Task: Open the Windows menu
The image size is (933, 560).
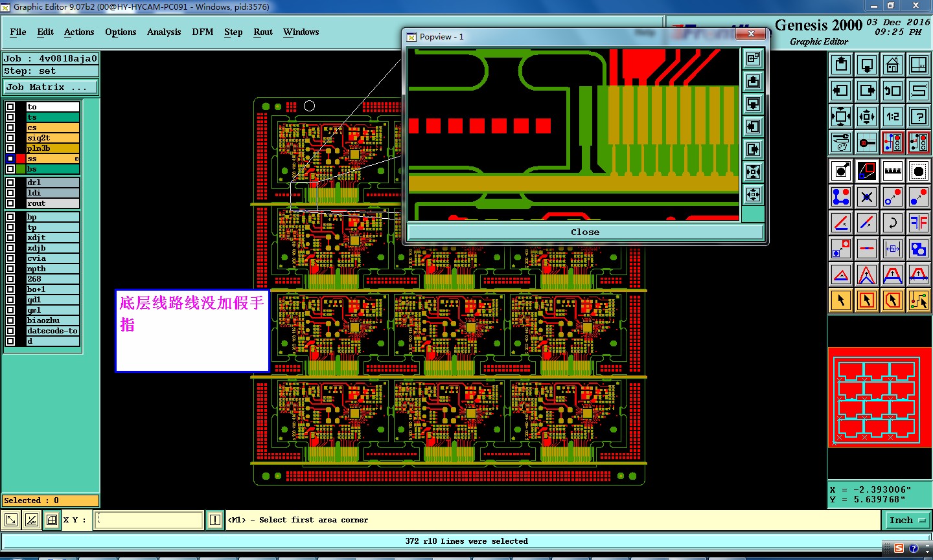Action: pyautogui.click(x=301, y=32)
